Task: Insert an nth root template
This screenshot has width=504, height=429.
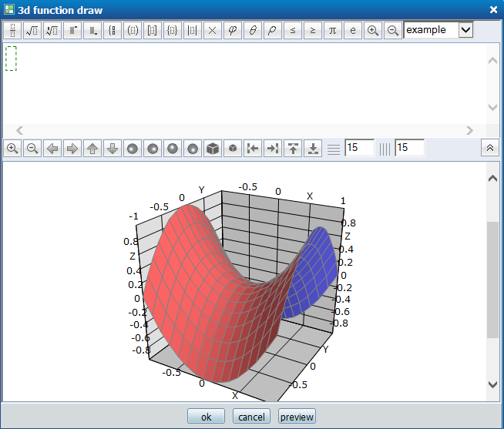Action: (52, 31)
